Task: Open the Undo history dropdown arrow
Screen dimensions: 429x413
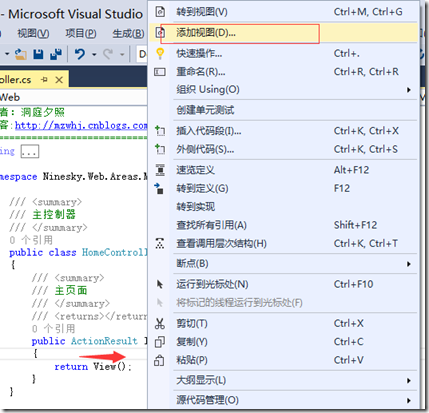Action: coord(94,54)
